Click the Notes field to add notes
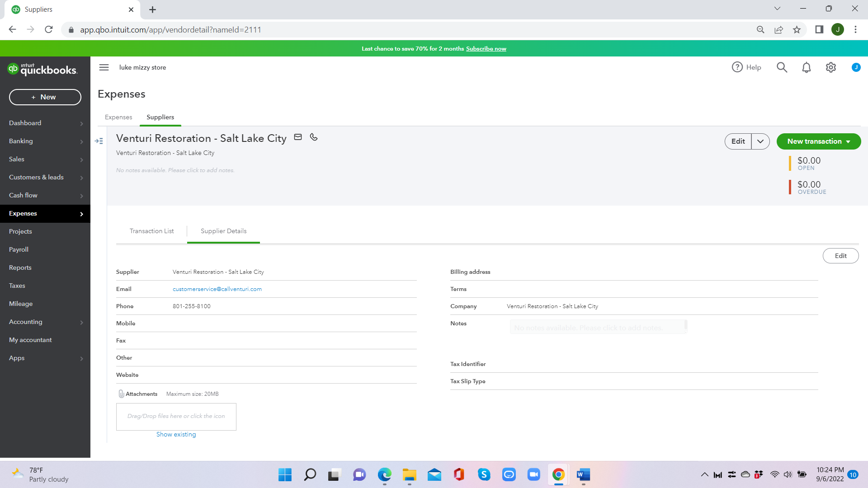868x488 pixels. coord(598,328)
